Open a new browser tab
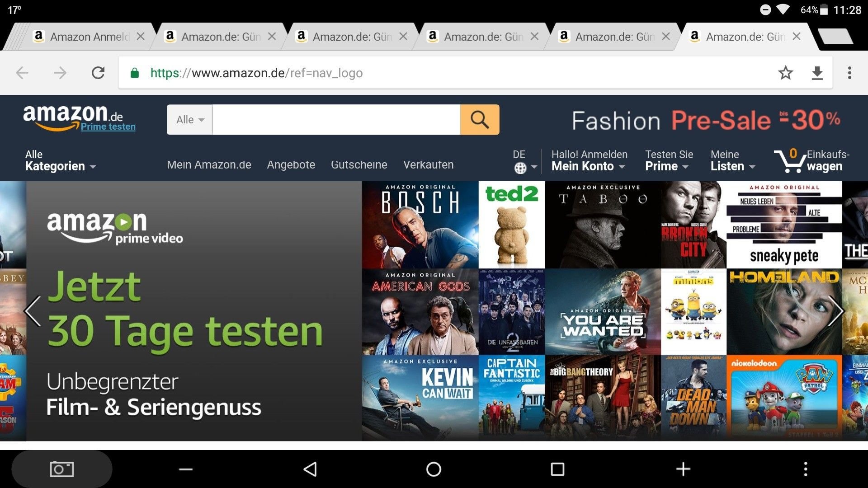This screenshot has height=488, width=868. point(835,36)
